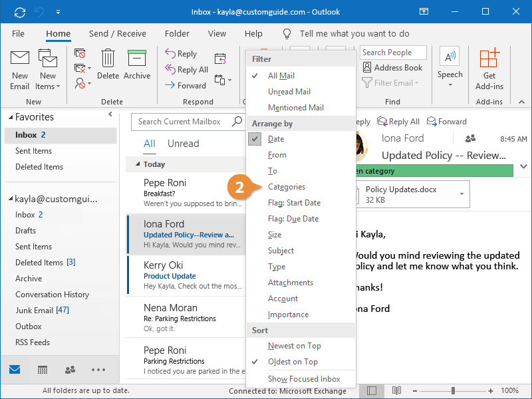
Task: Archive the selected email
Action: [x=137, y=65]
